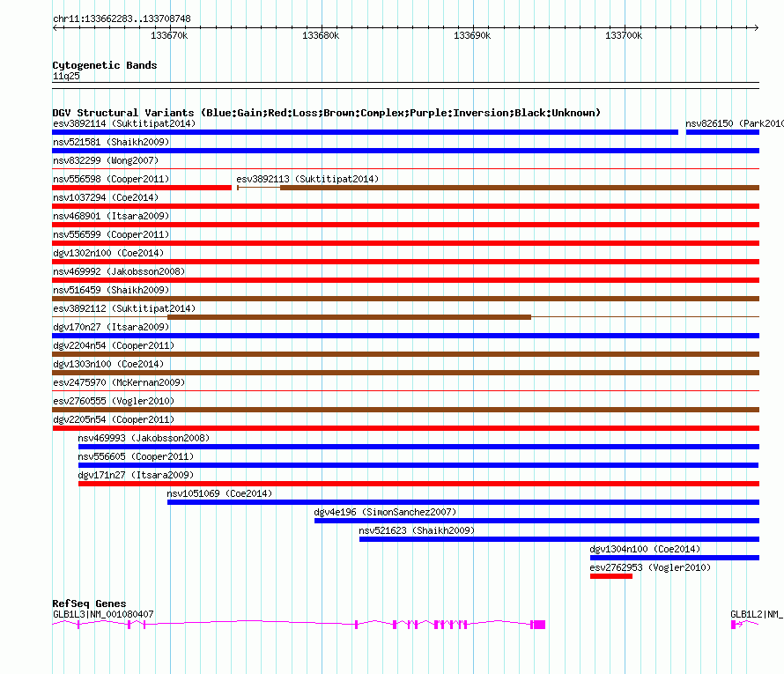Select dgv2205n54 (Cooper2011) label
Viewport: 784px width, 674px height.
[114, 419]
